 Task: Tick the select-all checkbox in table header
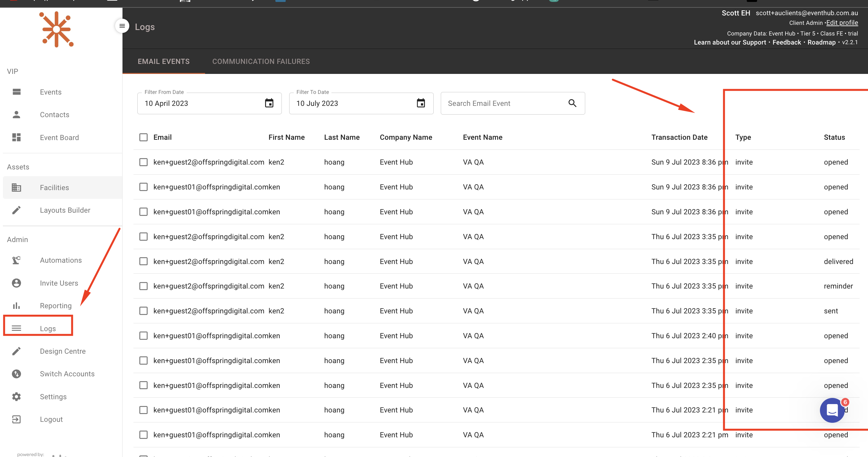coord(143,137)
